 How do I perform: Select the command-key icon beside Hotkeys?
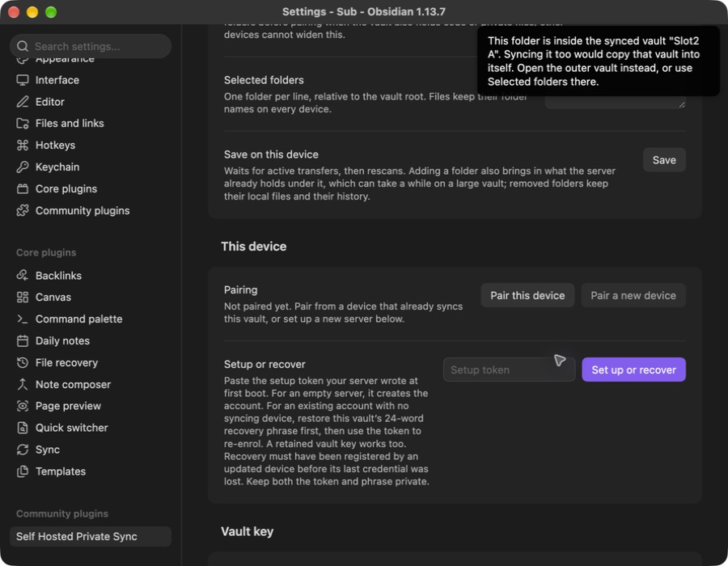23,146
